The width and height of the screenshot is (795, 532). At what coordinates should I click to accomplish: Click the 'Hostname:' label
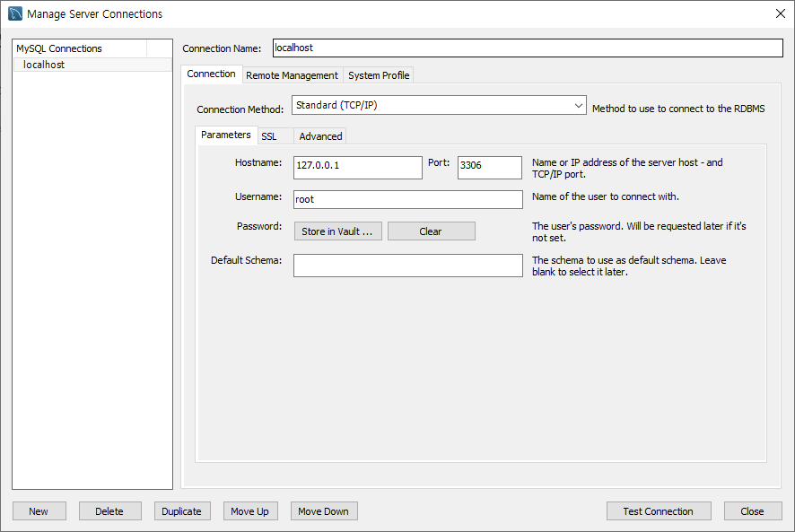point(258,162)
